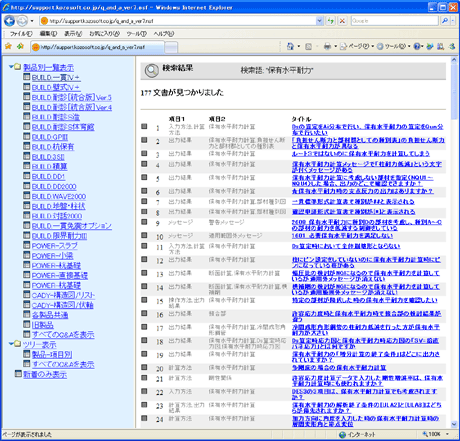The image size is (460, 441).
Task: Open the recent pages dropdown arrow
Action: pyautogui.click(x=32, y=21)
